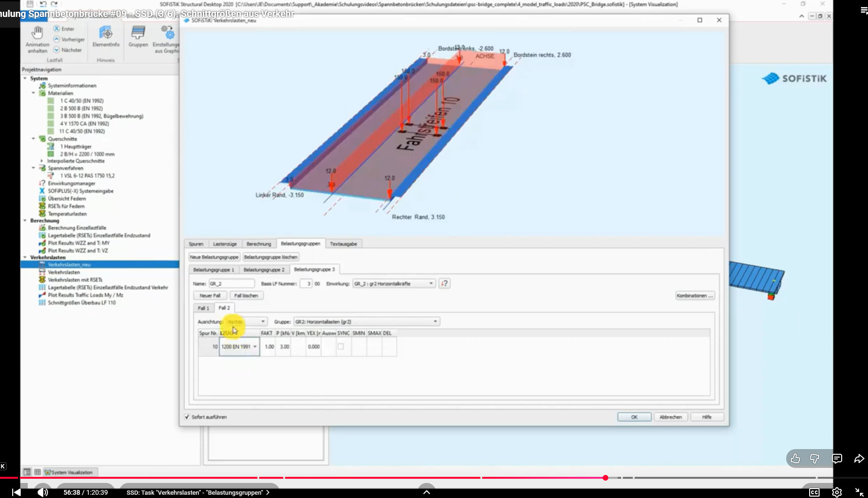Click the red action icon beside Einwirkung
This screenshot has height=498, width=868.
click(x=444, y=284)
